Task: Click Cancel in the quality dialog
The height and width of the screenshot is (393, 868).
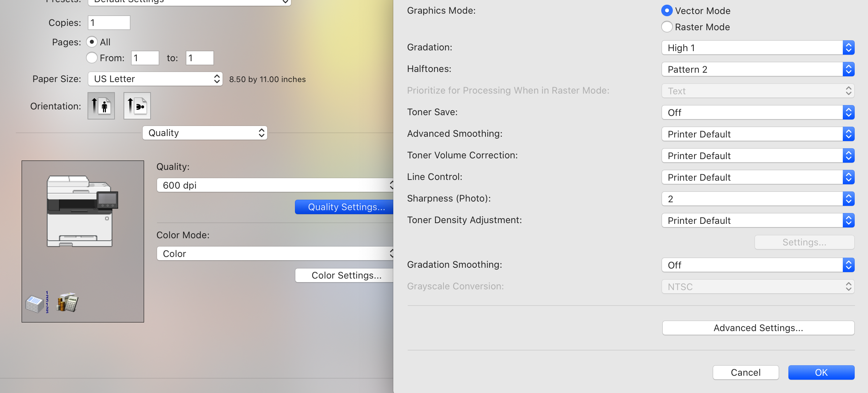Action: 746,372
